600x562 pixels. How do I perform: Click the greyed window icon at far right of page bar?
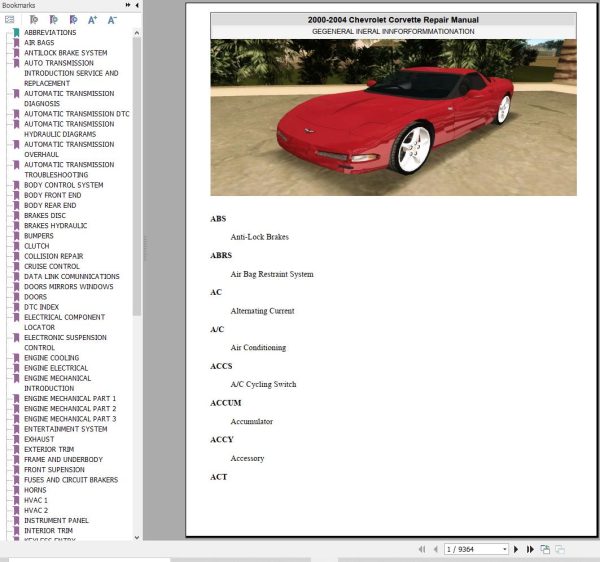[x=559, y=549]
